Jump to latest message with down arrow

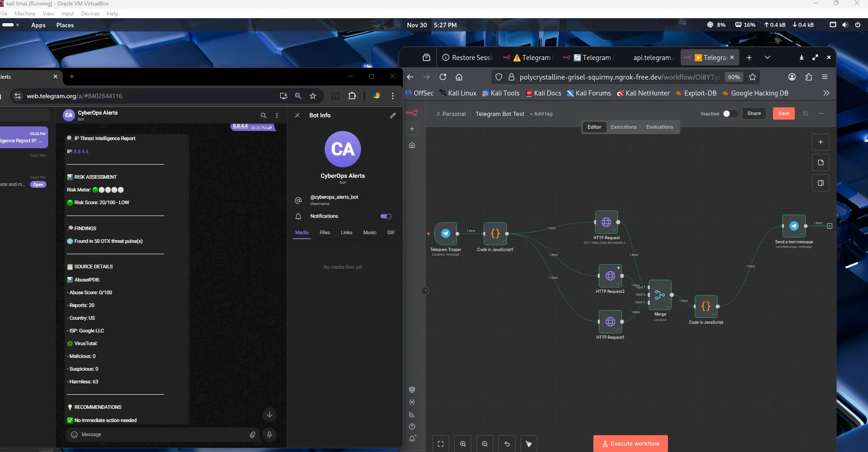pyautogui.click(x=269, y=414)
